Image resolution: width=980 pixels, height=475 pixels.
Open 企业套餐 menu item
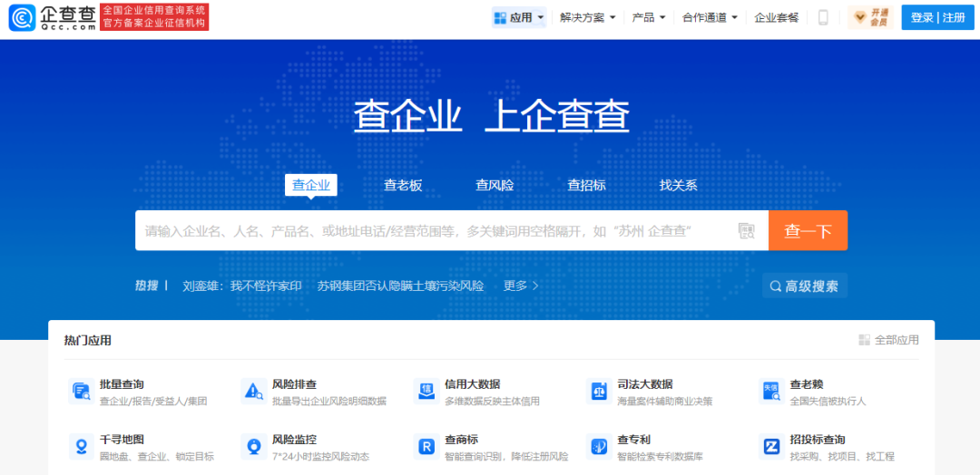pos(776,17)
